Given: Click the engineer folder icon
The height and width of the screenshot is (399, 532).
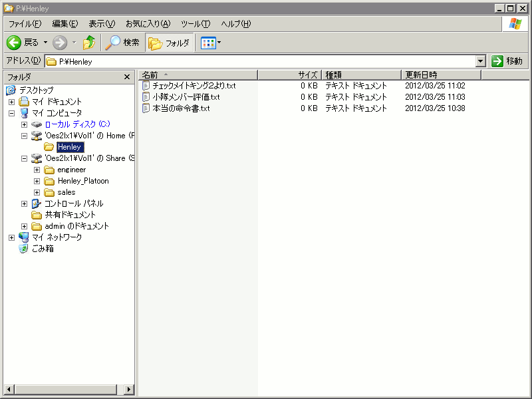Looking at the screenshot, I should pos(49,170).
